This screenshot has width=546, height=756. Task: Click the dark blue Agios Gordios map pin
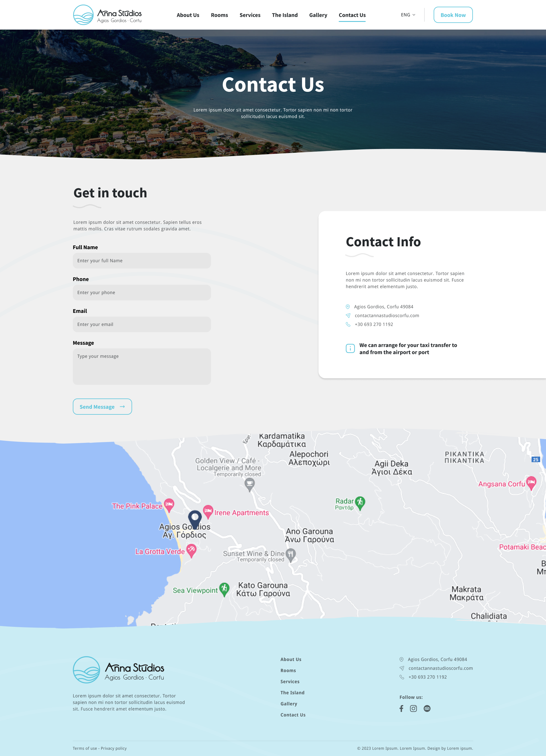tap(195, 518)
